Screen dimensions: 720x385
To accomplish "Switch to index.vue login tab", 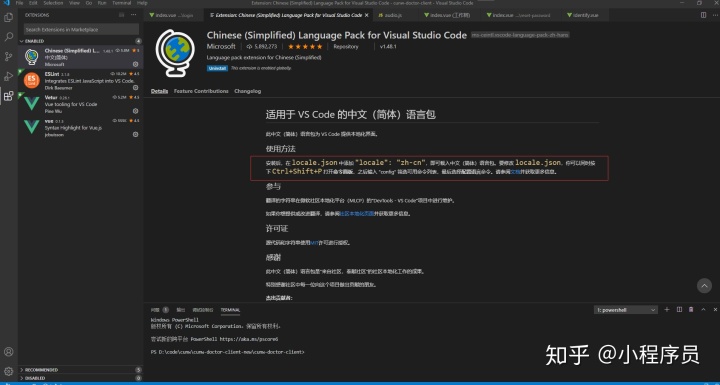I will tap(174, 15).
